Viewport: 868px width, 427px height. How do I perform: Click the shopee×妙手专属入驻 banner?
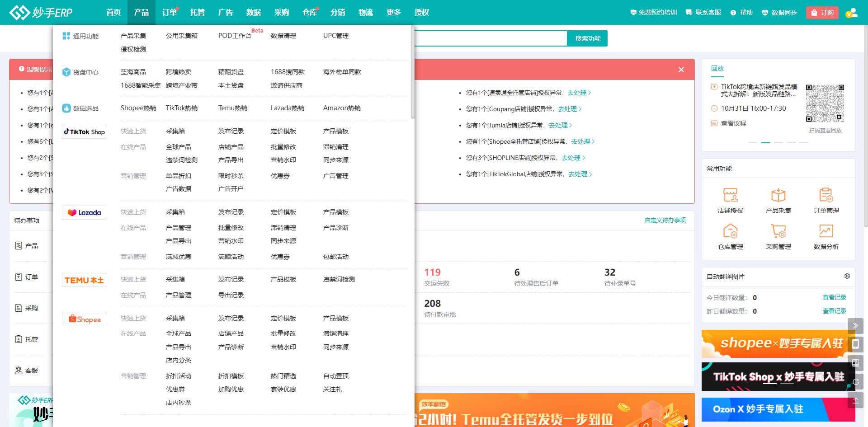775,343
